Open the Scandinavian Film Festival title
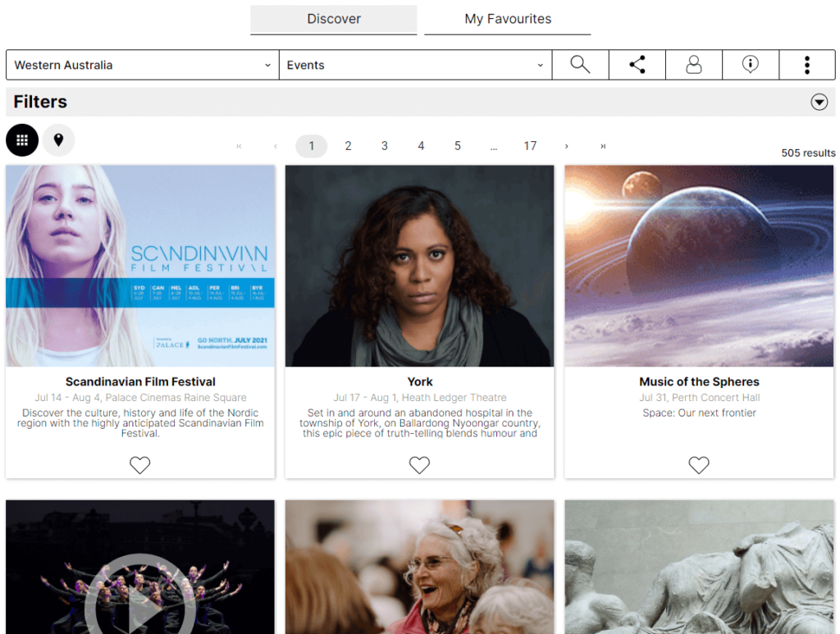The width and height of the screenshot is (840, 634). [140, 381]
